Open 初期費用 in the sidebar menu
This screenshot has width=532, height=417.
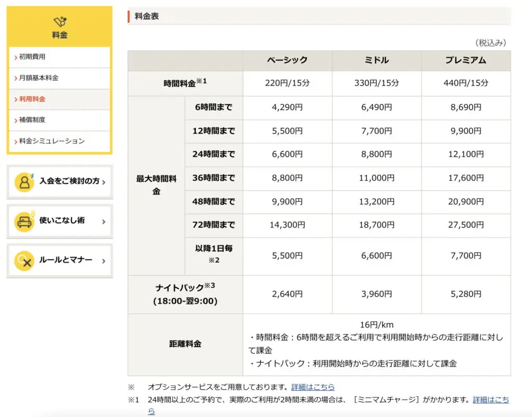coord(32,57)
